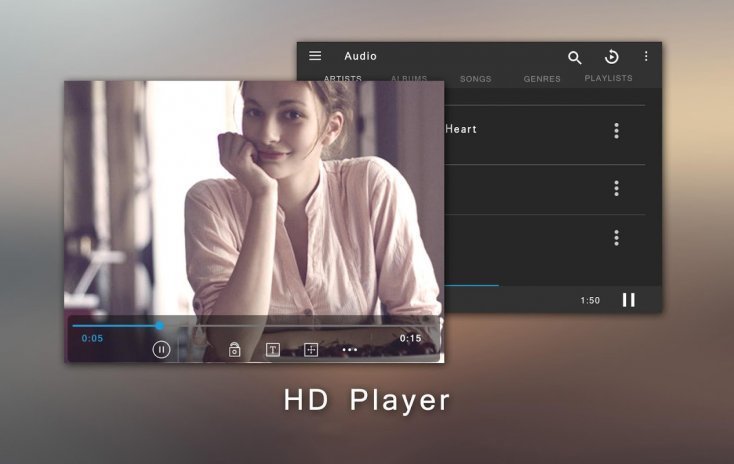Switch to the SONGS tab

[476, 79]
